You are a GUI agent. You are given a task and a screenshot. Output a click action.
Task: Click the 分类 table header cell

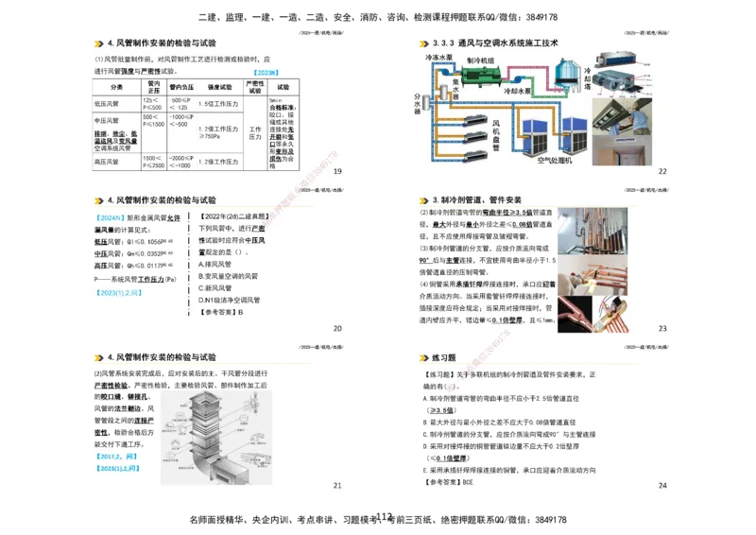(x=116, y=87)
